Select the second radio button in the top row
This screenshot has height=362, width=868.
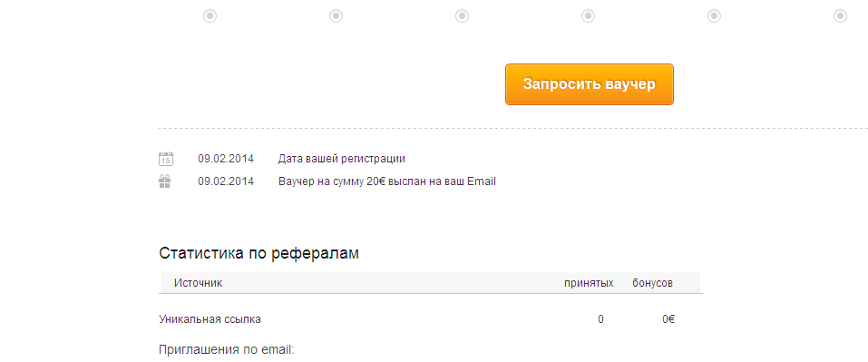coord(336,16)
